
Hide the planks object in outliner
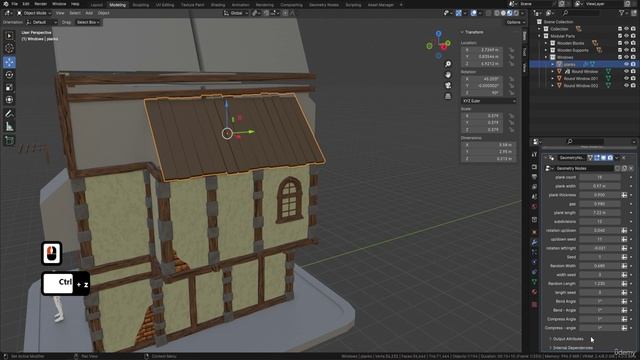click(626, 64)
